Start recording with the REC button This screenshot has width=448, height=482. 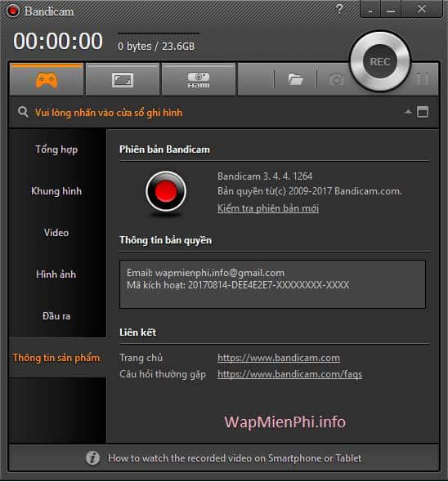point(380,61)
